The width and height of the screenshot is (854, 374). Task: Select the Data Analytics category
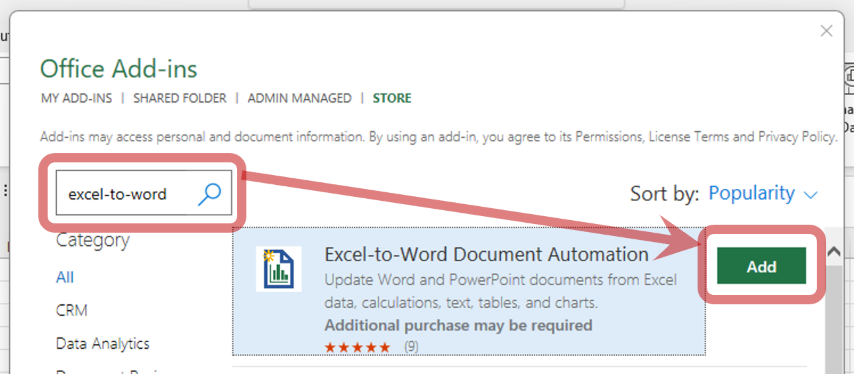[102, 344]
